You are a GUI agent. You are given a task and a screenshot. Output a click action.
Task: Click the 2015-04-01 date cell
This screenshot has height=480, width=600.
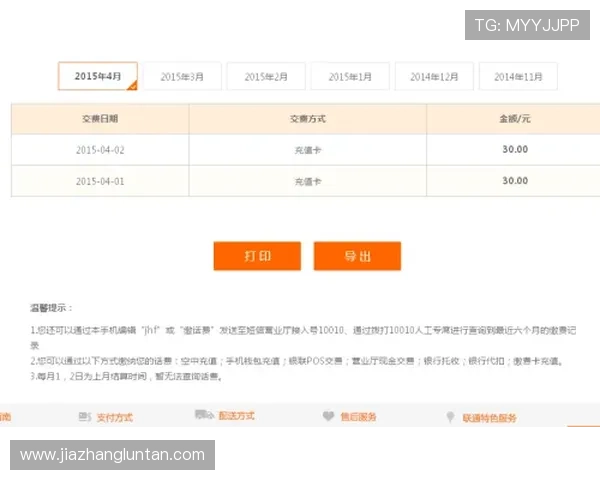click(x=100, y=181)
